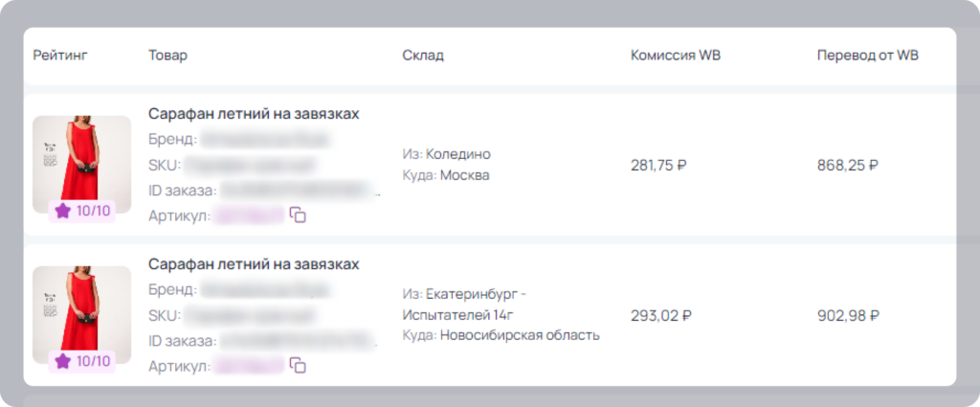The image size is (980, 407).
Task: Sort by Комиссия WB column header
Action: pyautogui.click(x=676, y=56)
